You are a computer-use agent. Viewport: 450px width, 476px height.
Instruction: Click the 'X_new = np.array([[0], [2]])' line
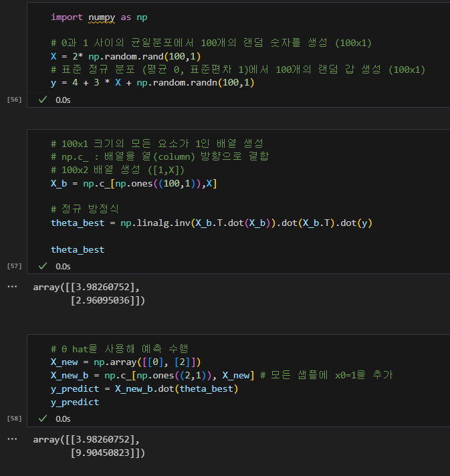tap(126, 362)
